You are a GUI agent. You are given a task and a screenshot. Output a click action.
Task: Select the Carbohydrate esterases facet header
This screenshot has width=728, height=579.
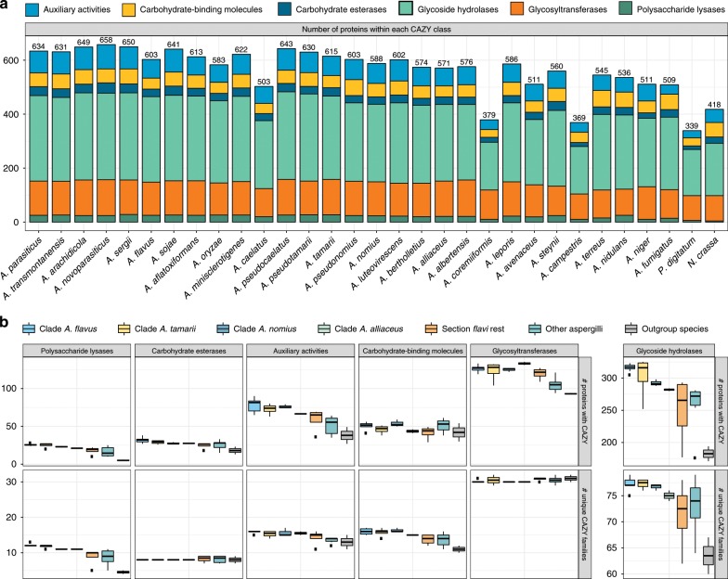pos(188,350)
